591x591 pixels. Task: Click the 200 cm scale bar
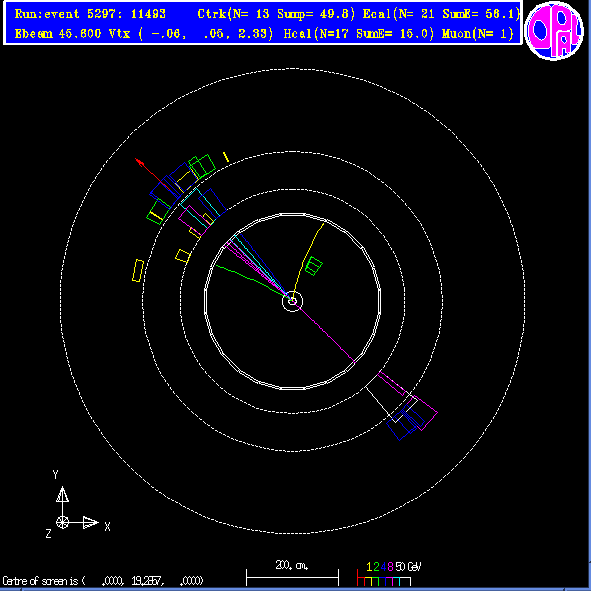coord(292,577)
